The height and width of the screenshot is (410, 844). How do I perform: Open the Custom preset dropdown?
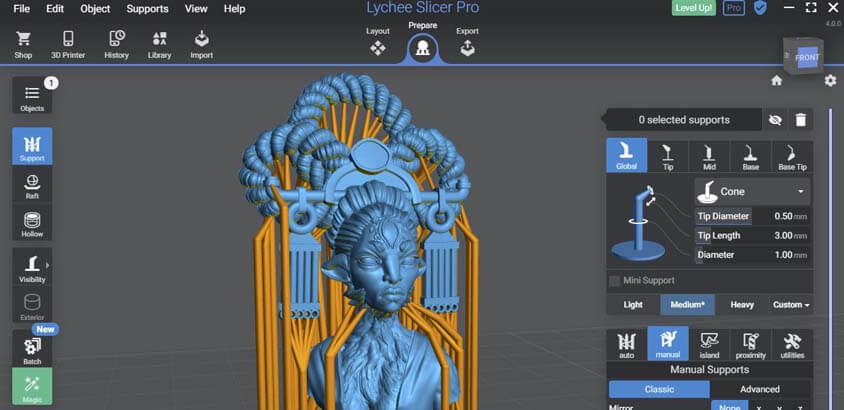(x=791, y=305)
